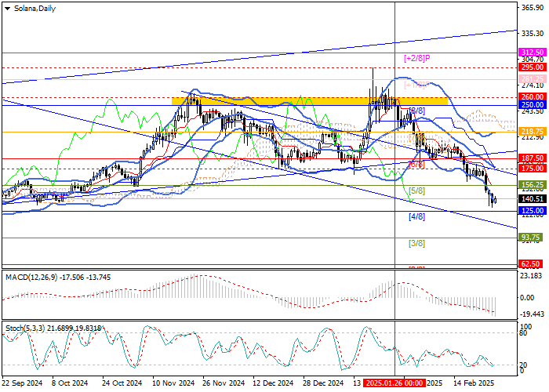
Task: Select the [+2/8]P Murrey level label
Action: tap(417, 58)
